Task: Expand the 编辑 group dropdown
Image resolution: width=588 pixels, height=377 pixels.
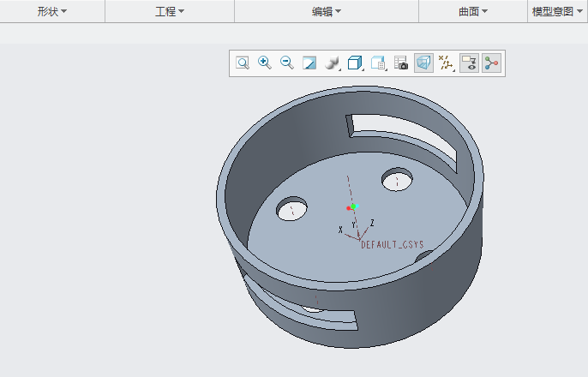Action: pyautogui.click(x=327, y=11)
